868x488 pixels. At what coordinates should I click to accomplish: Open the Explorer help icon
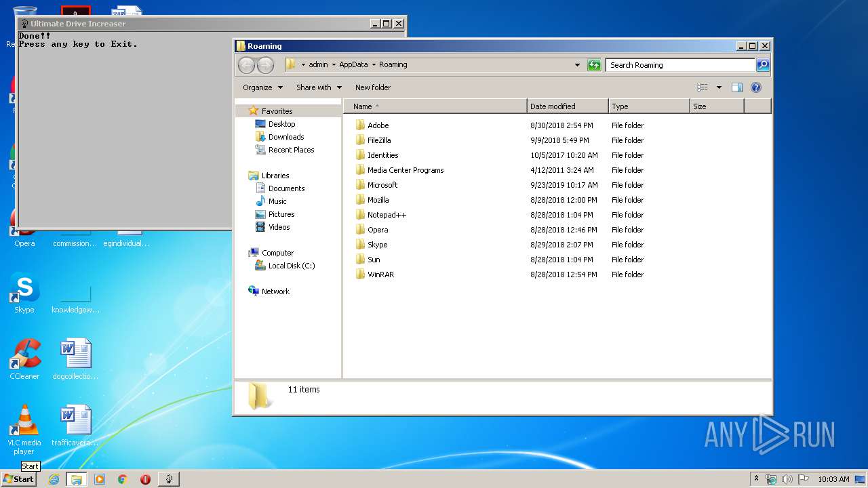(756, 87)
